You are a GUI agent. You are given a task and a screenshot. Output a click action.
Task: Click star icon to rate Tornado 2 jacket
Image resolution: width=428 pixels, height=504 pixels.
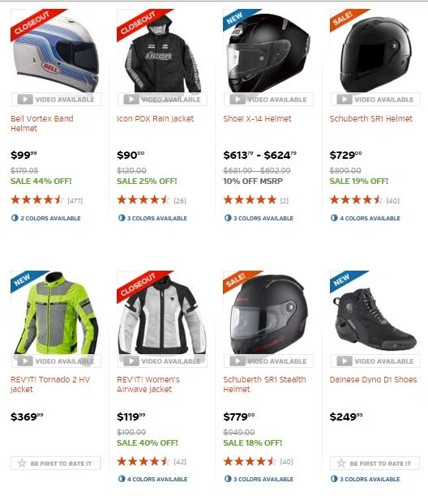(x=22, y=463)
